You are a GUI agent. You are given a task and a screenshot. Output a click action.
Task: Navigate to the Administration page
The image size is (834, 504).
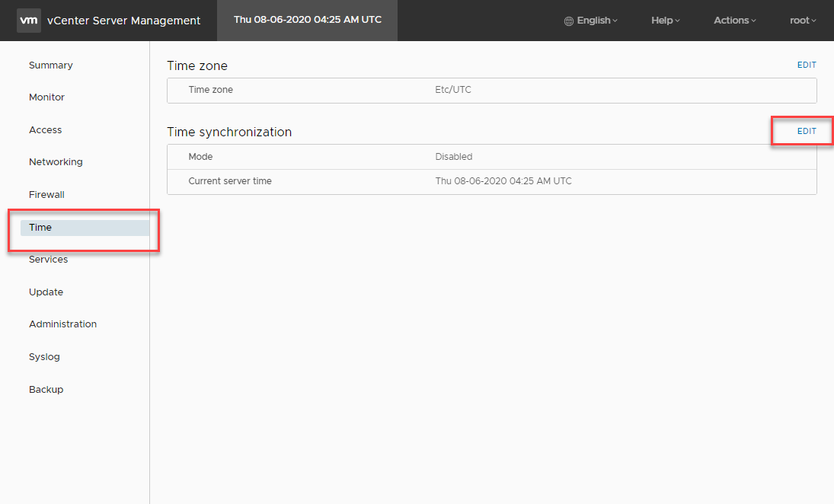(x=62, y=324)
